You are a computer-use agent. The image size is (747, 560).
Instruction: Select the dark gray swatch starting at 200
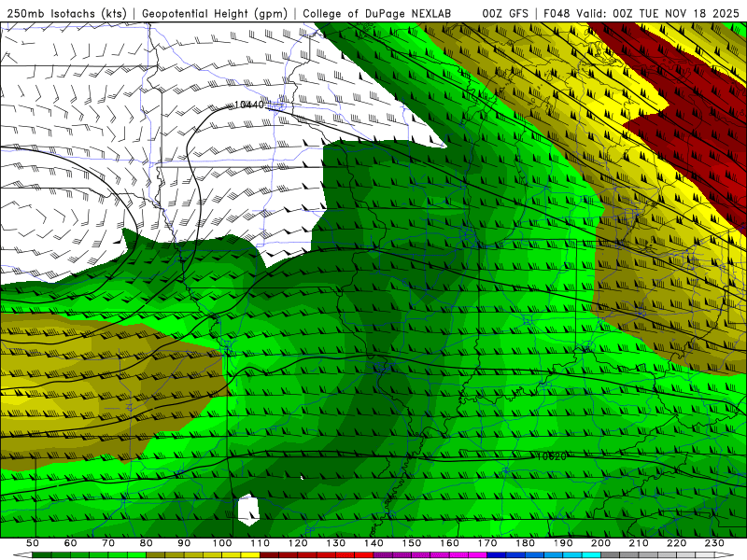coord(611,554)
